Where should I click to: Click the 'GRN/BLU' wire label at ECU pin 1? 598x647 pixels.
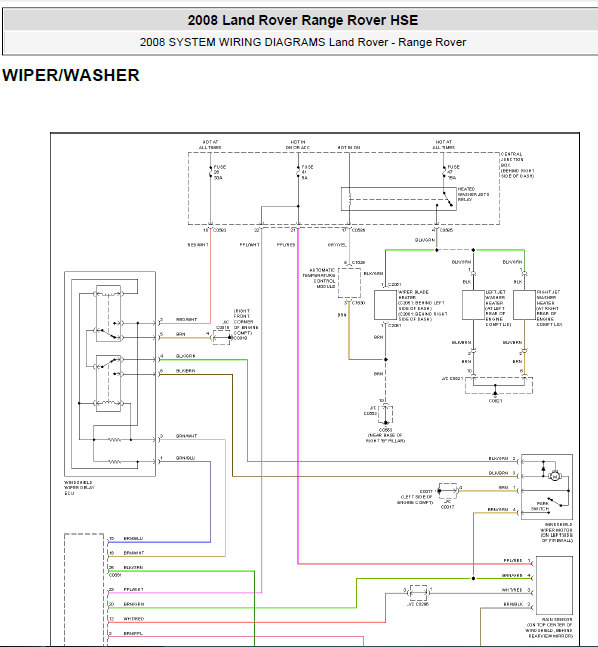[185, 458]
